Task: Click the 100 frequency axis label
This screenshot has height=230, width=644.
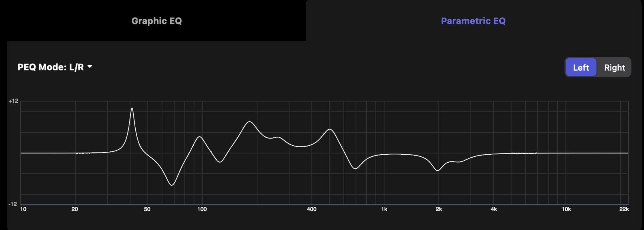Action: 202,209
